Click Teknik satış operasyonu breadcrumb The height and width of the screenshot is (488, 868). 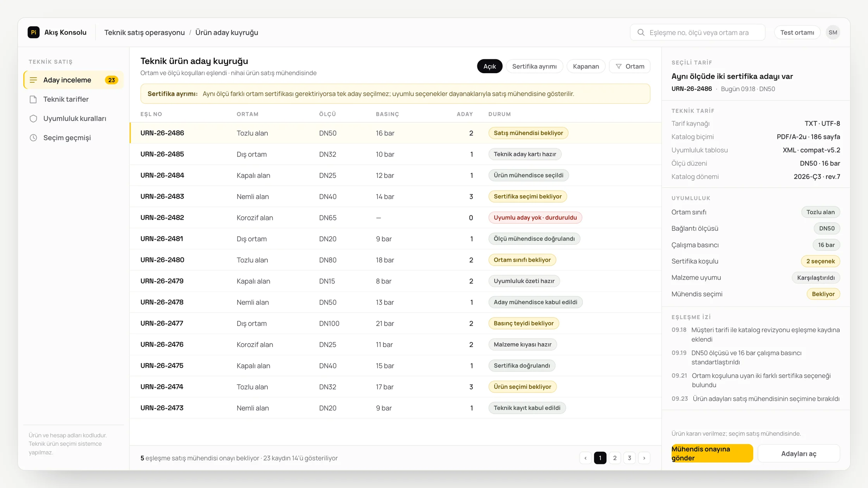click(x=145, y=33)
